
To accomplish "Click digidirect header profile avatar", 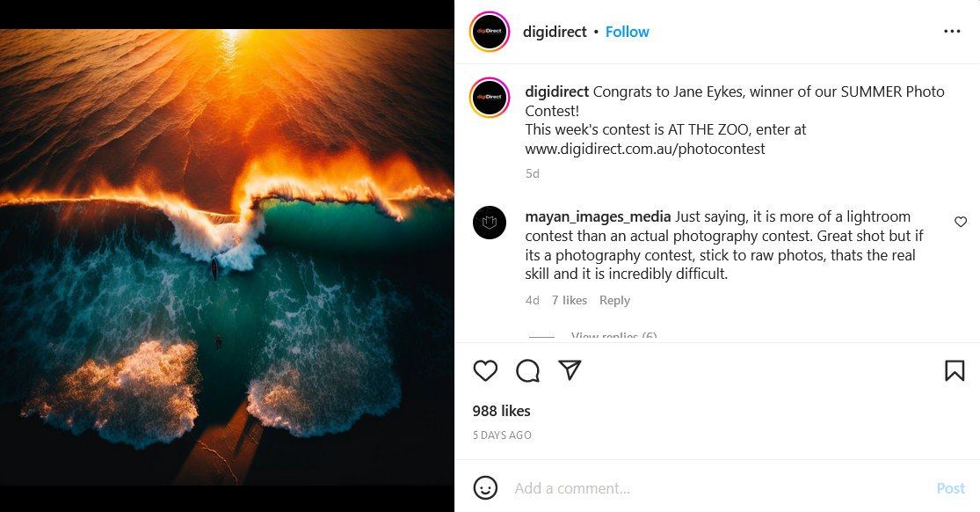I will click(490, 33).
